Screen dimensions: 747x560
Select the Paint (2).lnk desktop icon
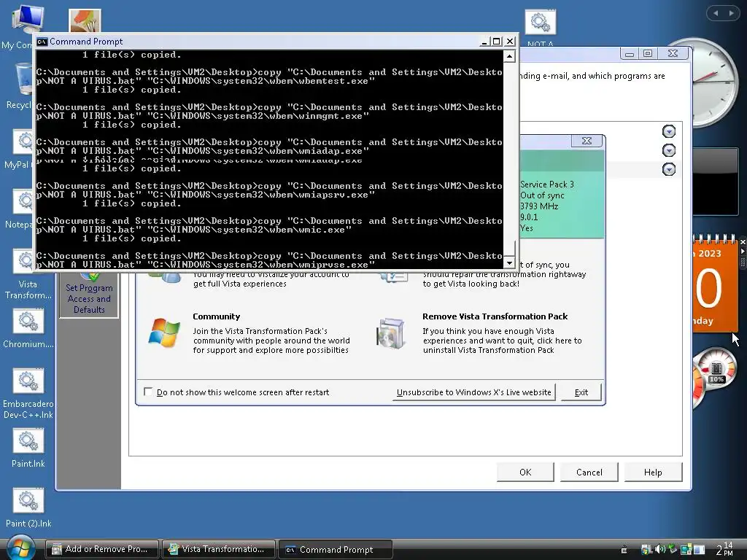pos(28,501)
